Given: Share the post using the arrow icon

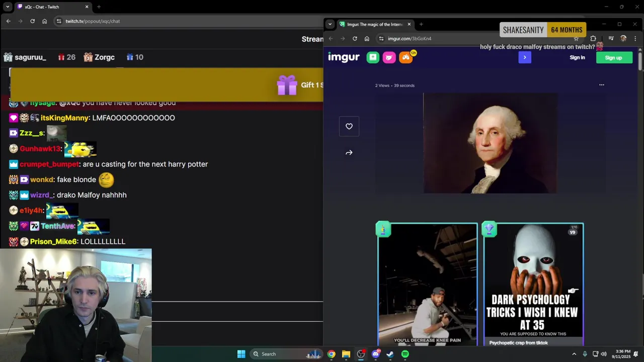Looking at the screenshot, I should point(349,152).
